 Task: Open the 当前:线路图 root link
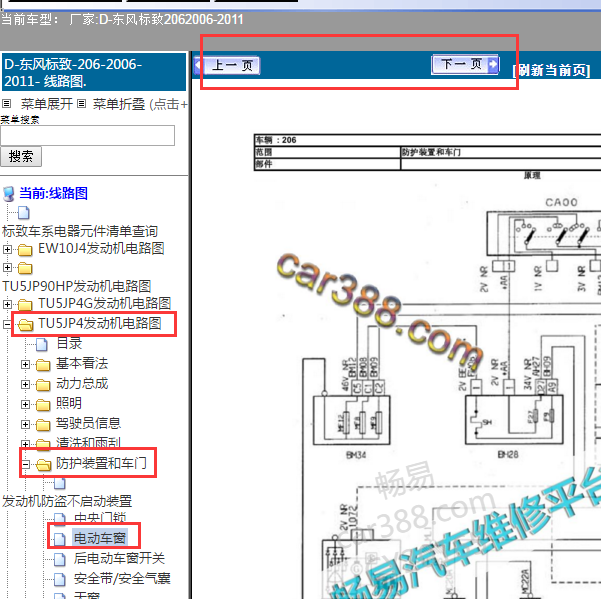pyautogui.click(x=53, y=193)
